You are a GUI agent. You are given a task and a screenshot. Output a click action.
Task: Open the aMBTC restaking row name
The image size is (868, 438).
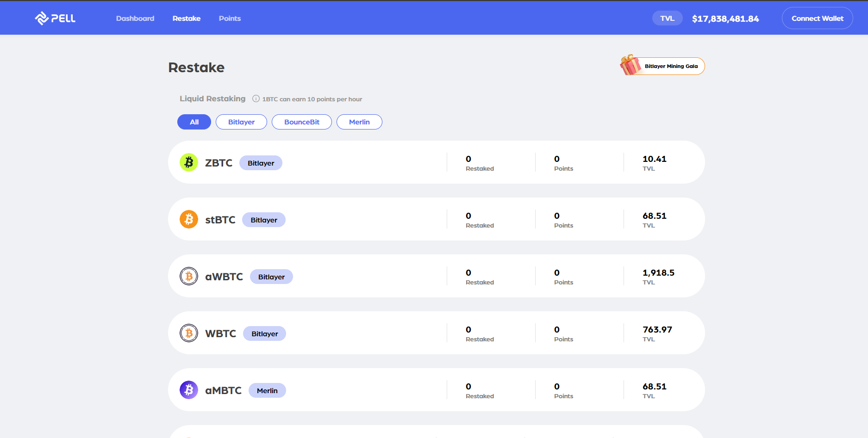pos(224,390)
